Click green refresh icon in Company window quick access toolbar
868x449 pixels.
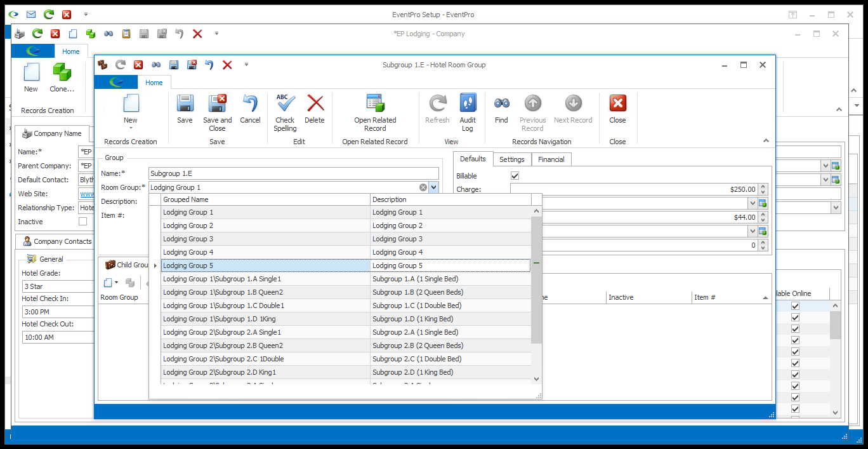37,34
